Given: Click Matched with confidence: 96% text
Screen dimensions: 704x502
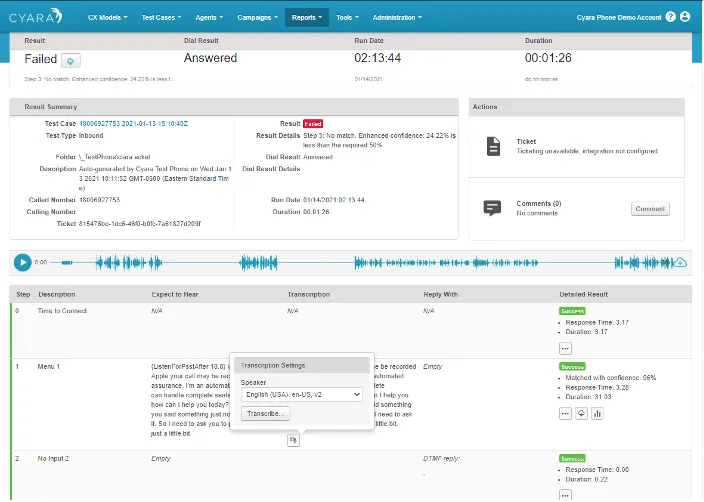Looking at the screenshot, I should pyautogui.click(x=611, y=378).
